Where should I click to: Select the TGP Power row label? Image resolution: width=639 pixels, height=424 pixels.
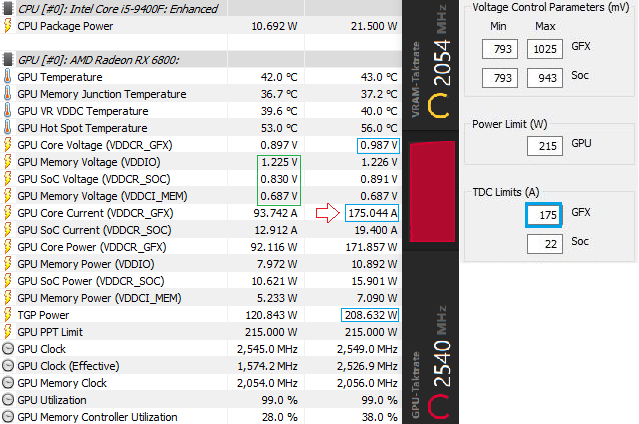(43, 315)
